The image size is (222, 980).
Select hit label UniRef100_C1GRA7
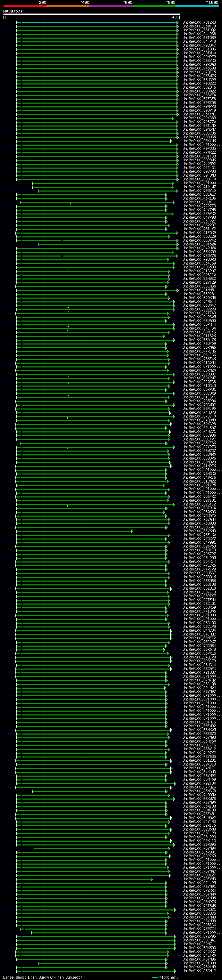(x=199, y=271)
